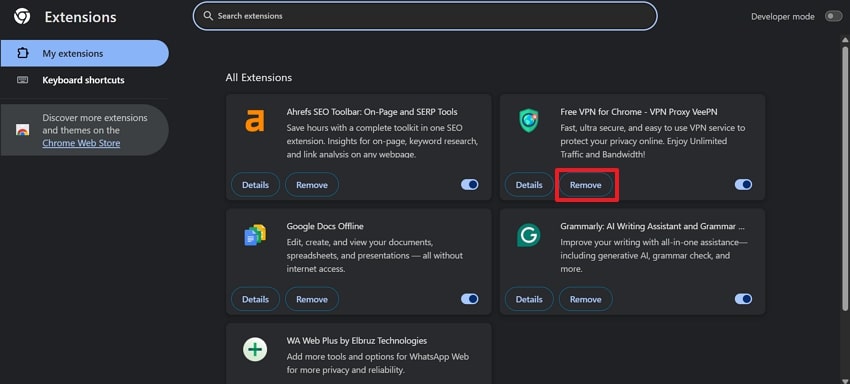Remove Free VPN for Chrome extension
Image resolution: width=850 pixels, height=384 pixels.
[585, 185]
